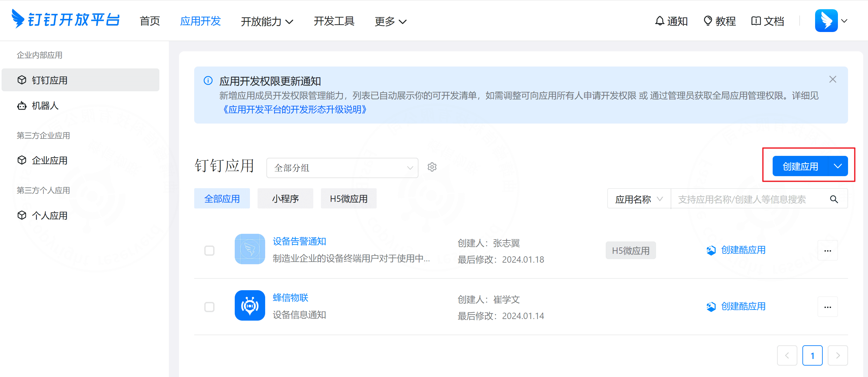Viewport: 868px width, 377px height.
Task: Close the permission update notice
Action: click(833, 79)
